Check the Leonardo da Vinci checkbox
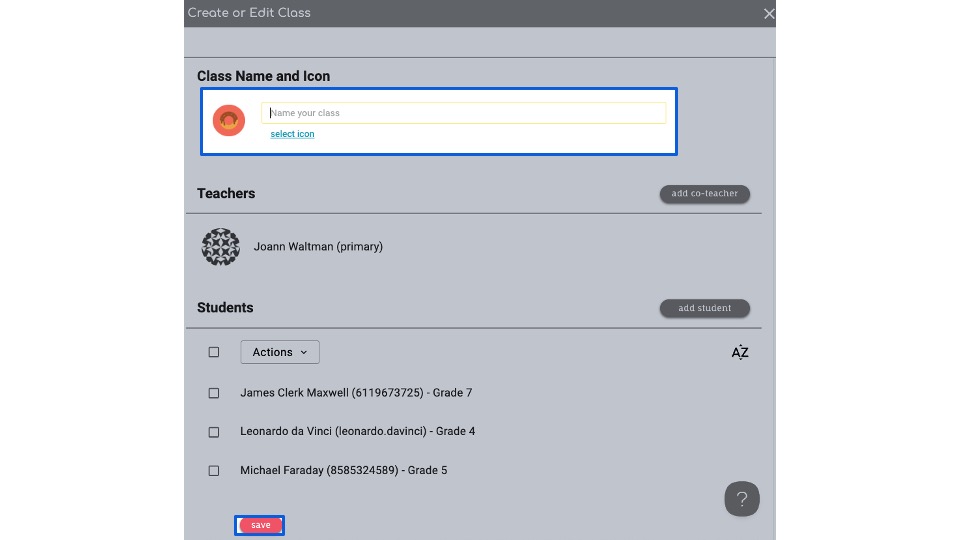The height and width of the screenshot is (540, 960). pos(214,432)
